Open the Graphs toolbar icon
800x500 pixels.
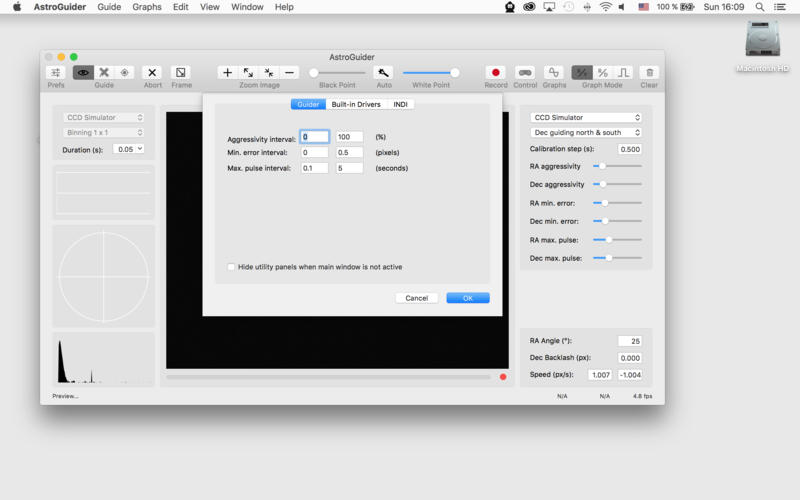(x=554, y=73)
